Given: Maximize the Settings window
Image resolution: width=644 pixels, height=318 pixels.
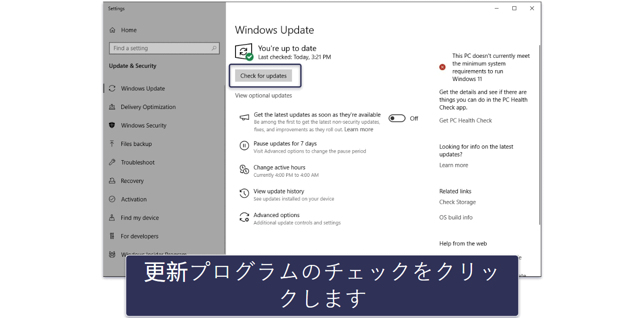Looking at the screenshot, I should click(514, 9).
